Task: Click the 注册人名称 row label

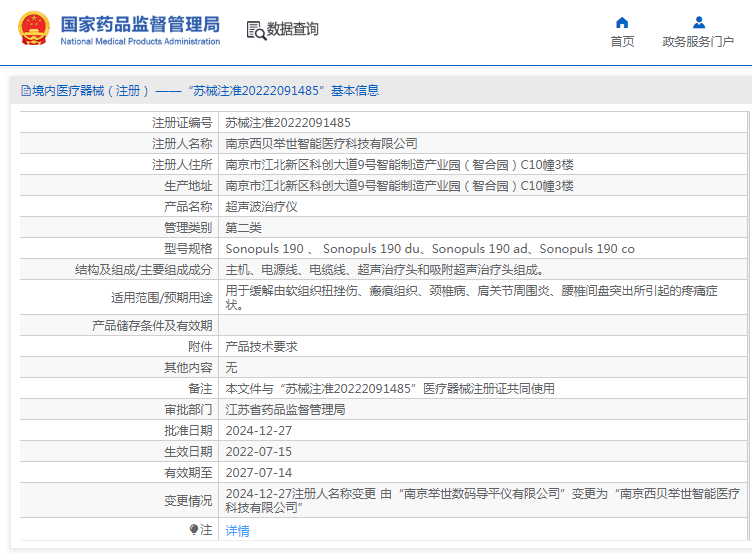Action: [x=182, y=143]
